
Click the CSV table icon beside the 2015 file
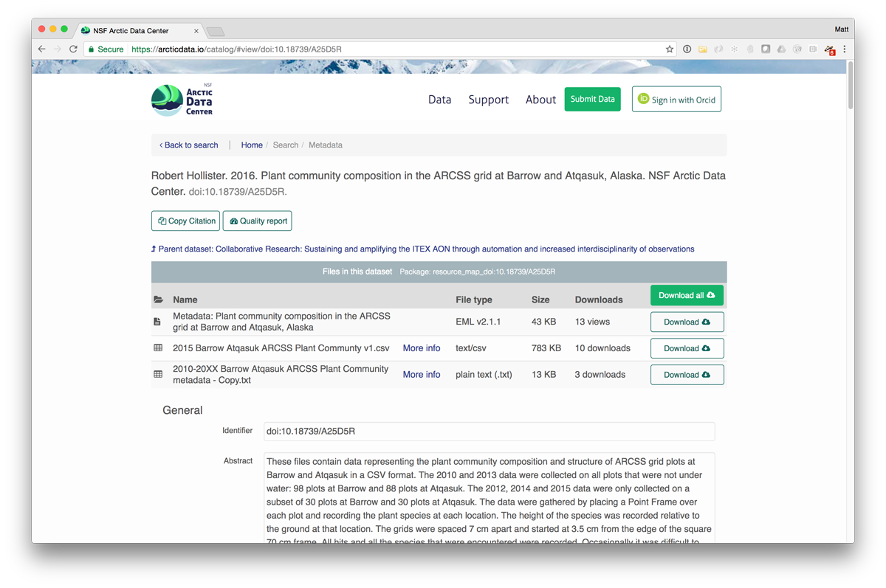coord(159,347)
